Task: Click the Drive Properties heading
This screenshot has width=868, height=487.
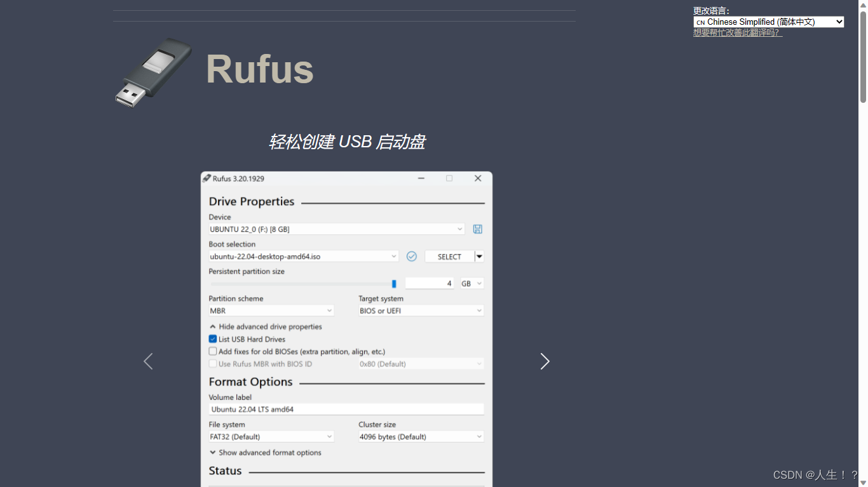Action: tap(252, 201)
